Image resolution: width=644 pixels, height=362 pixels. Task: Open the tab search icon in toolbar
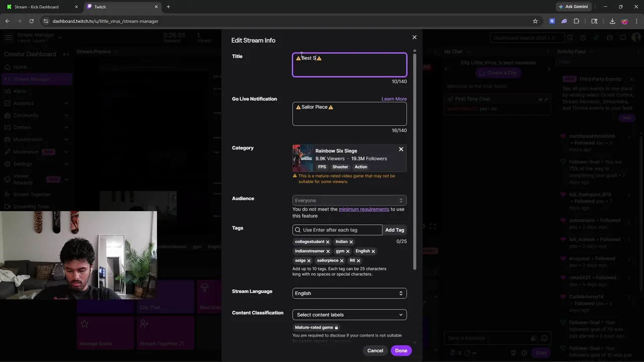(594, 21)
